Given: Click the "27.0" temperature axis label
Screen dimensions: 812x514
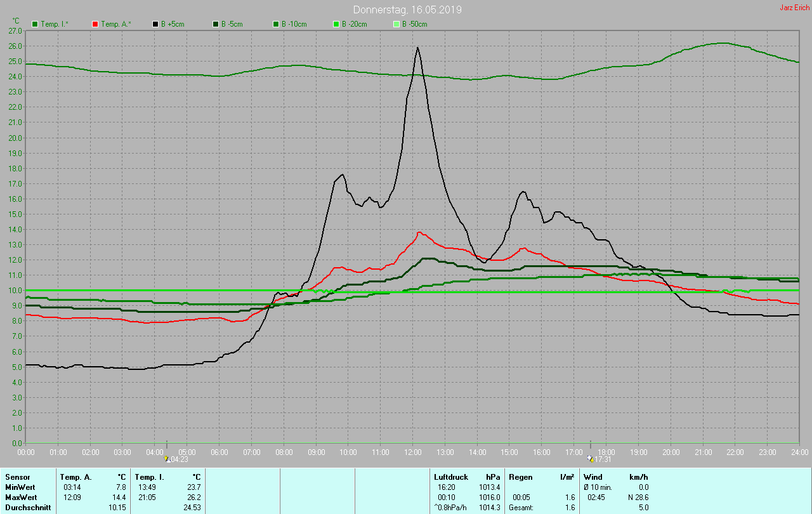Looking at the screenshot, I should (15, 30).
